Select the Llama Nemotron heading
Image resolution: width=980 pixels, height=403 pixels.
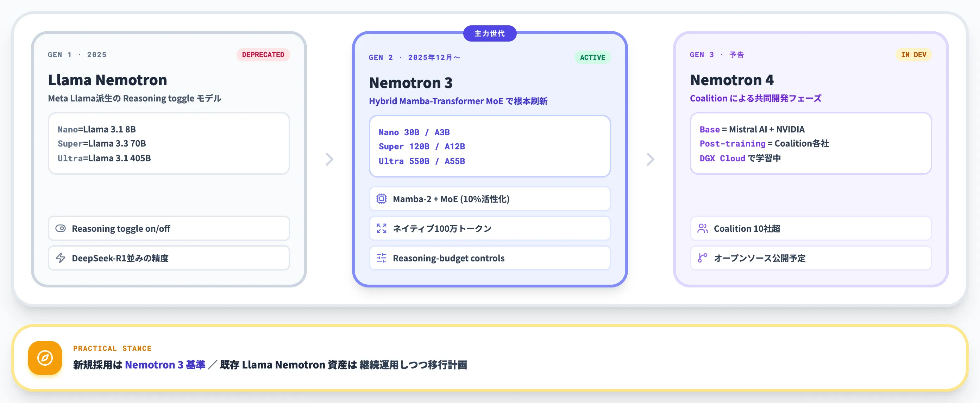(x=108, y=80)
